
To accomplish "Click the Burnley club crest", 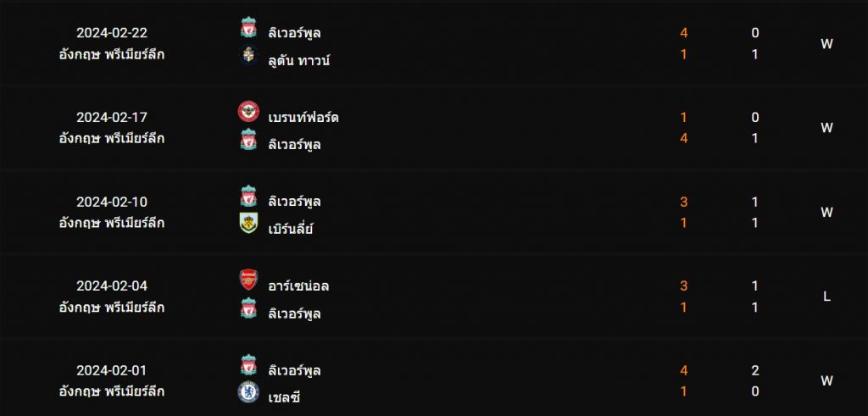I will (248, 223).
